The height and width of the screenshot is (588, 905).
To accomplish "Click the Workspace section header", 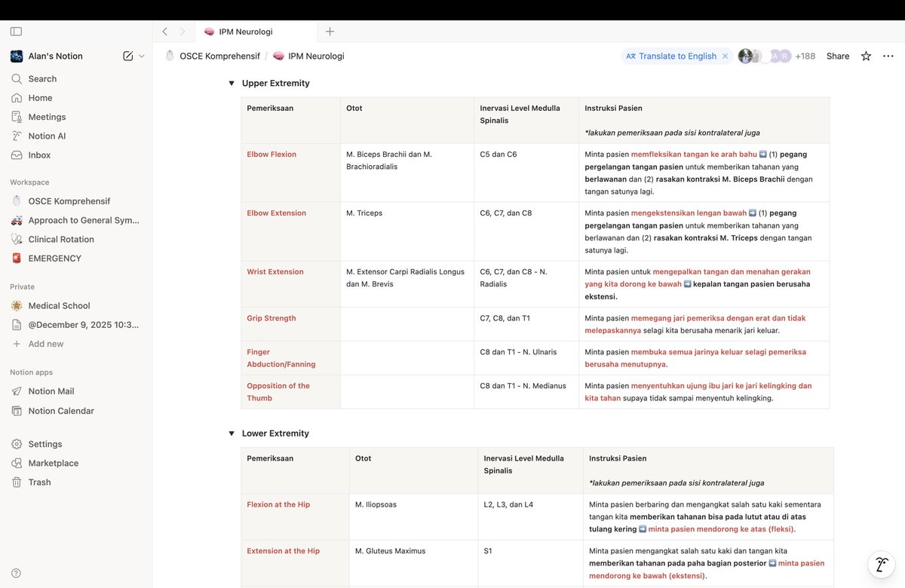I will (29, 182).
